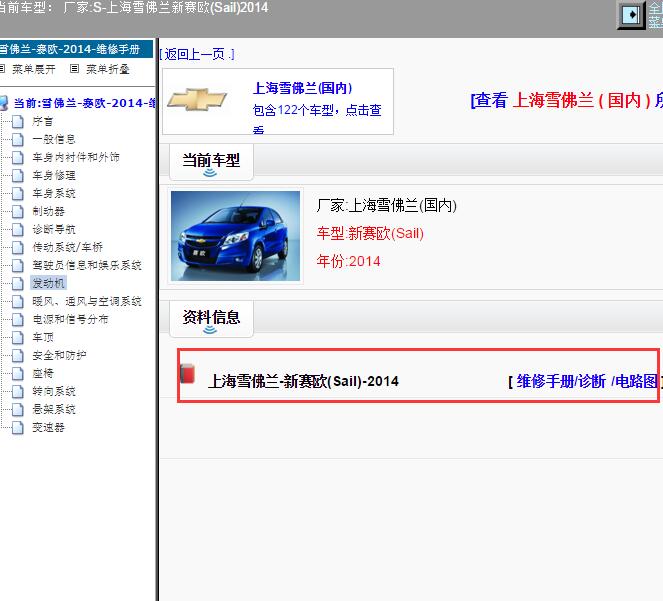Open 座椅 tree item
Image resolution: width=663 pixels, height=601 pixels.
point(43,373)
